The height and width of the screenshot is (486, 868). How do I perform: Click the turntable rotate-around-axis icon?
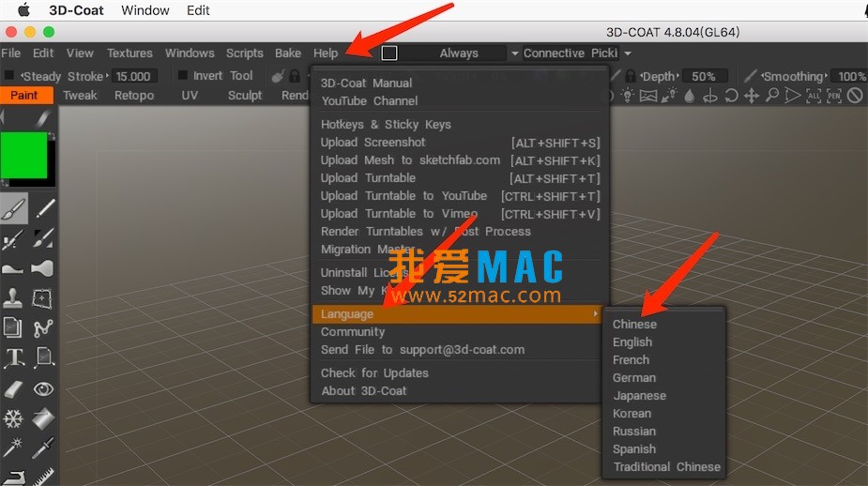(710, 97)
